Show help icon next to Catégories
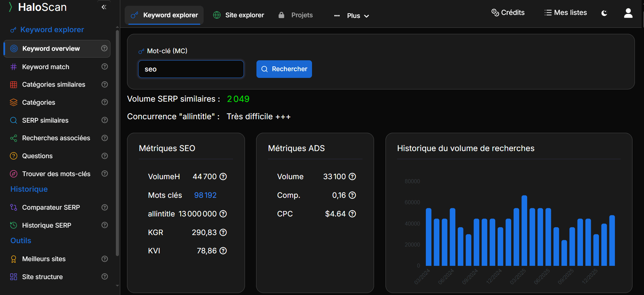This screenshot has height=295, width=644. pyautogui.click(x=105, y=102)
